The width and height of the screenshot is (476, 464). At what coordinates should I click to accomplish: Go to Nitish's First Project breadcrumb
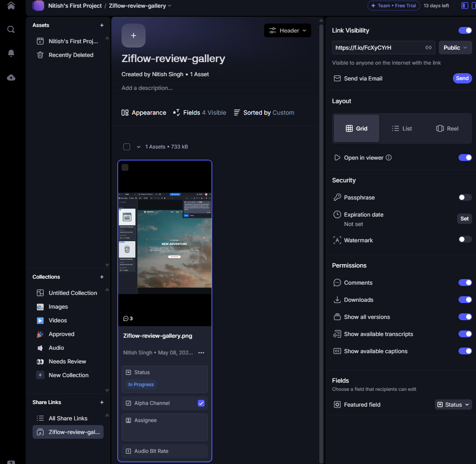[x=75, y=6]
